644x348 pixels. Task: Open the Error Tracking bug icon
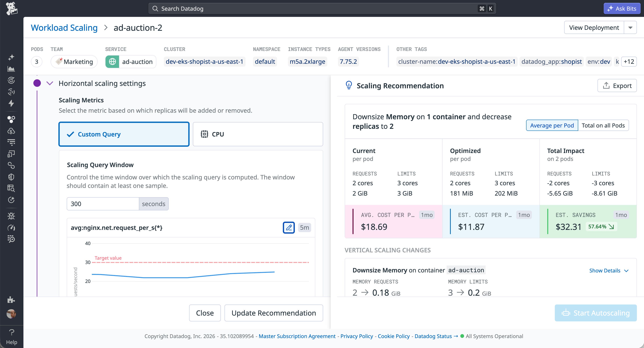(x=11, y=216)
